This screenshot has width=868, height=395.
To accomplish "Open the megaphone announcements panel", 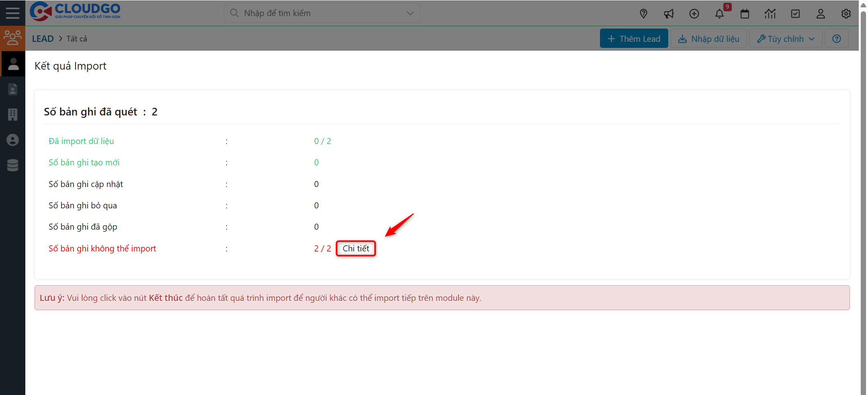I will [669, 13].
